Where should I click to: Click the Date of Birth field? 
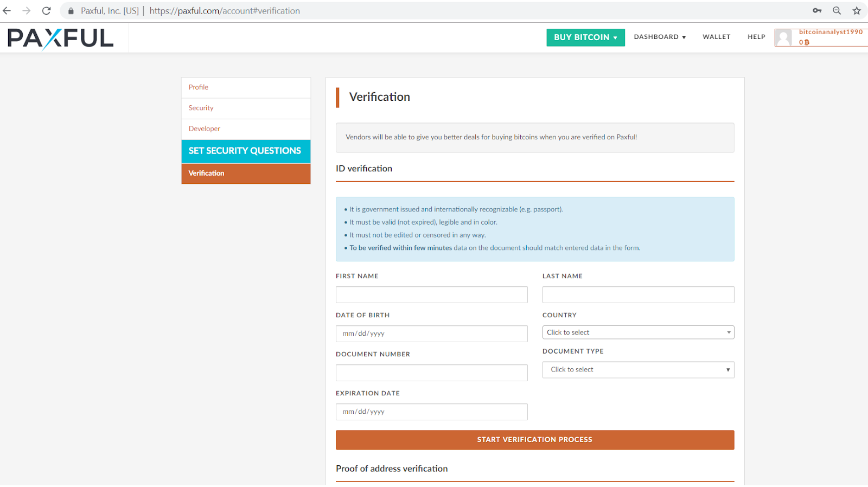point(431,334)
